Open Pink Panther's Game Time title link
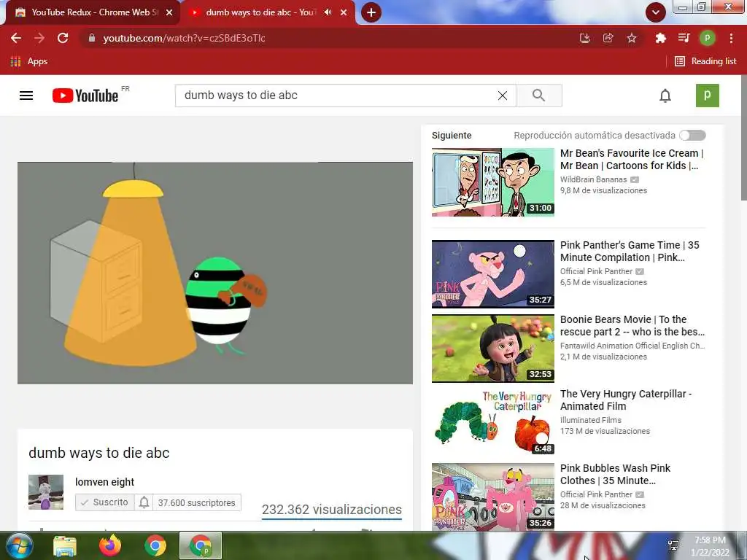The height and width of the screenshot is (560, 747). [630, 252]
